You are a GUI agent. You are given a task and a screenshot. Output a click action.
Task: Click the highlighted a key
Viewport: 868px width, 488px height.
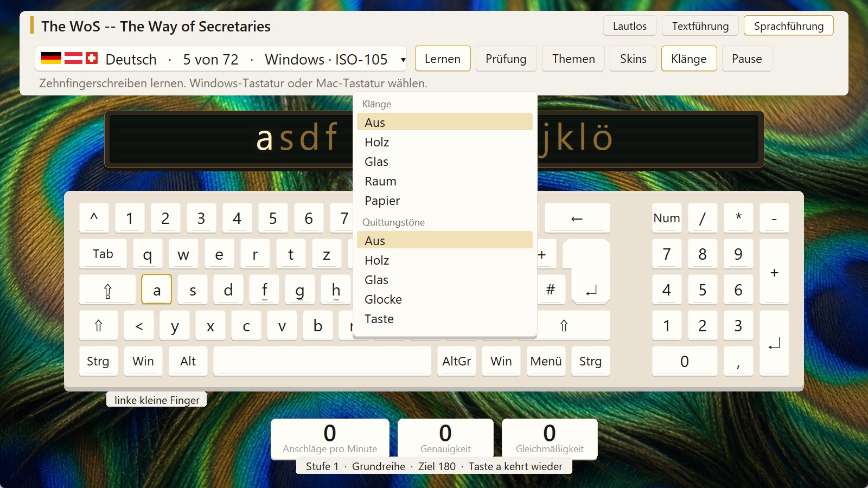click(x=156, y=290)
